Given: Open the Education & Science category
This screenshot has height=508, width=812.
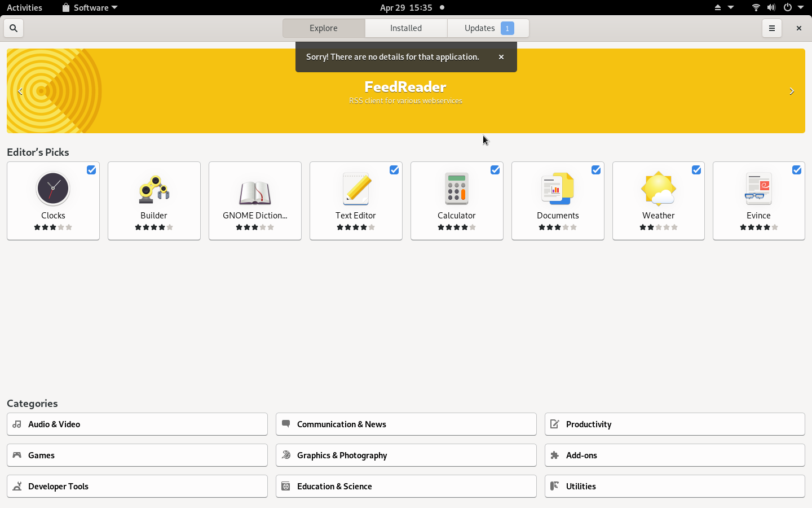Looking at the screenshot, I should [x=406, y=486].
